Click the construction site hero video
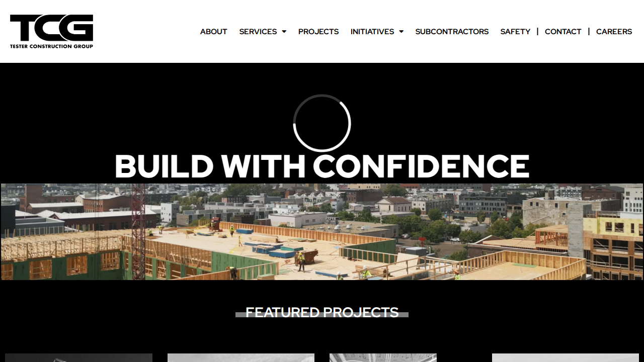Image resolution: width=644 pixels, height=362 pixels. (322, 232)
